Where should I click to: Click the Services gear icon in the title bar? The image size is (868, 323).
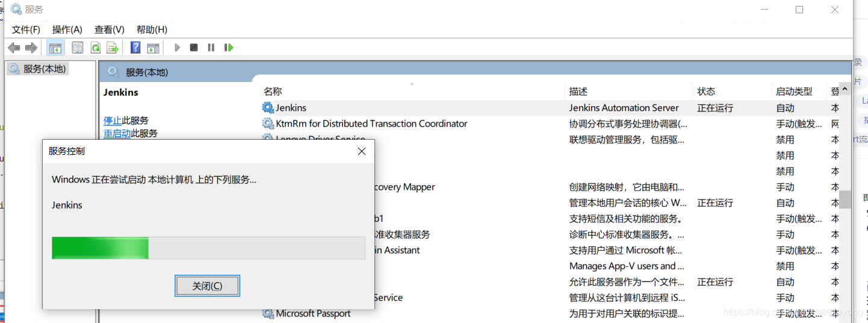(x=16, y=10)
